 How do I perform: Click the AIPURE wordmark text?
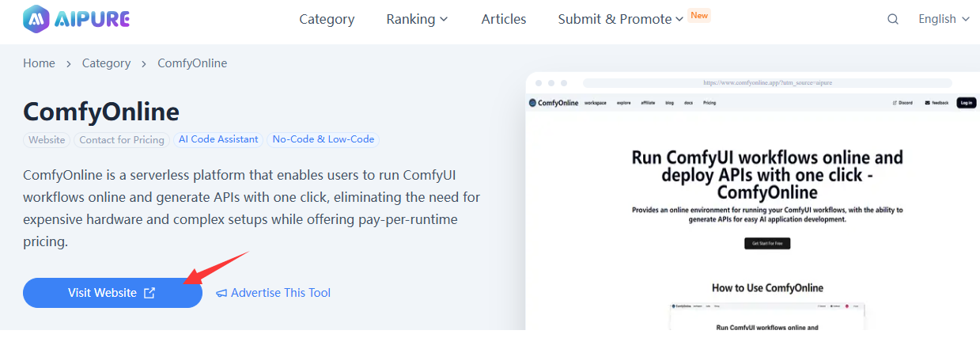click(93, 18)
